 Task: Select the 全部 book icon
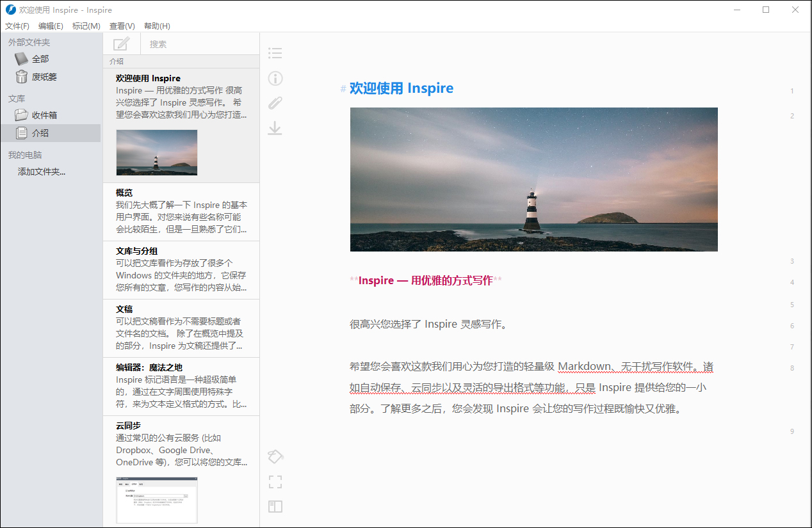tap(22, 59)
